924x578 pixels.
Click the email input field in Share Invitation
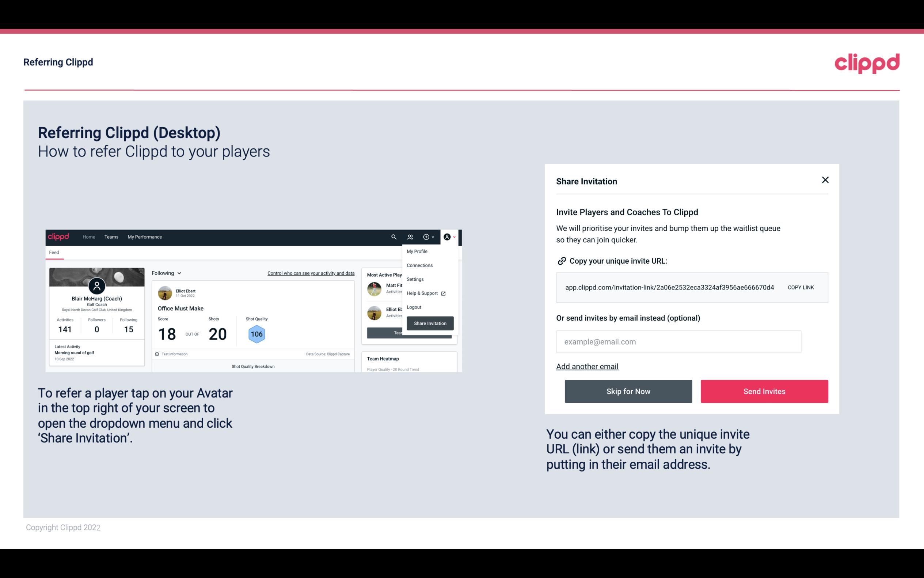coord(678,341)
